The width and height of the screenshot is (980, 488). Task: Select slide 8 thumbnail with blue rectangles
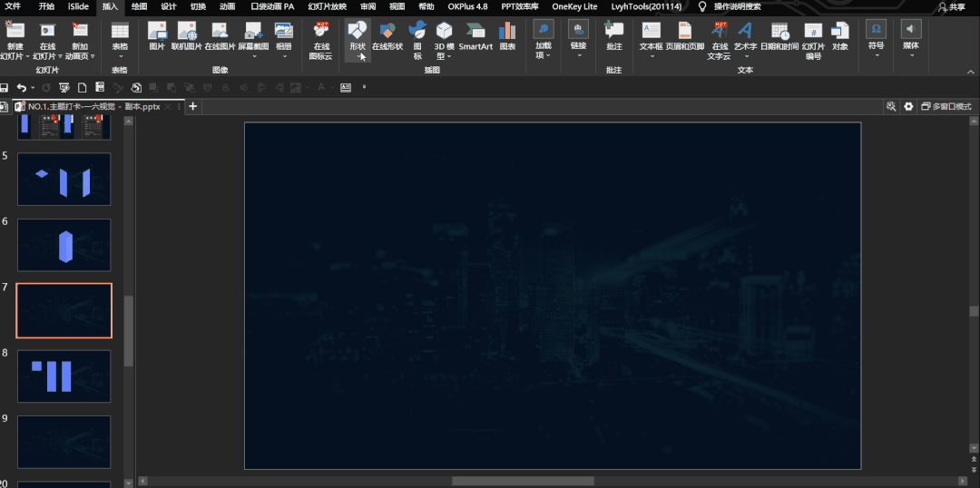(64, 376)
